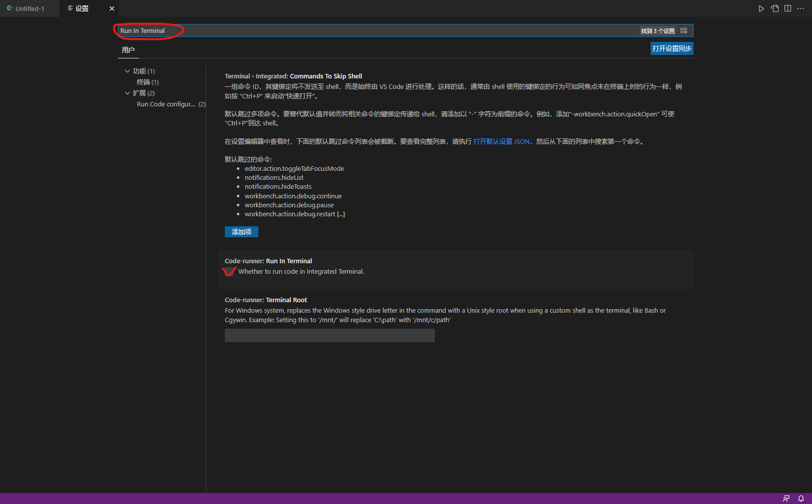
Task: Select Run Code configur... (2) tree item
Action: coord(171,104)
